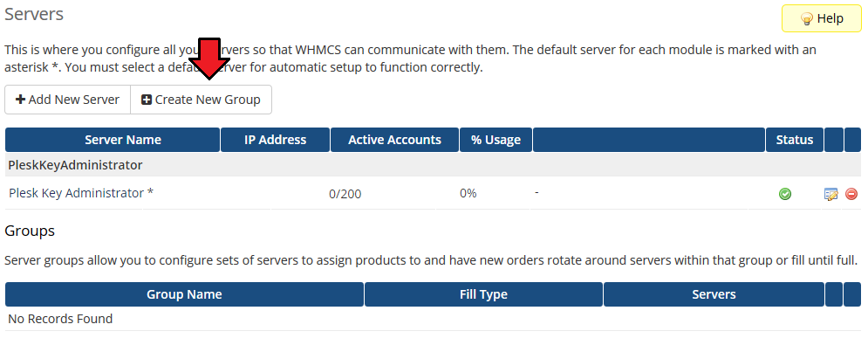This screenshot has height=352, width=868.
Task: Click the red delete icon for Plesk server
Action: pos(851,194)
